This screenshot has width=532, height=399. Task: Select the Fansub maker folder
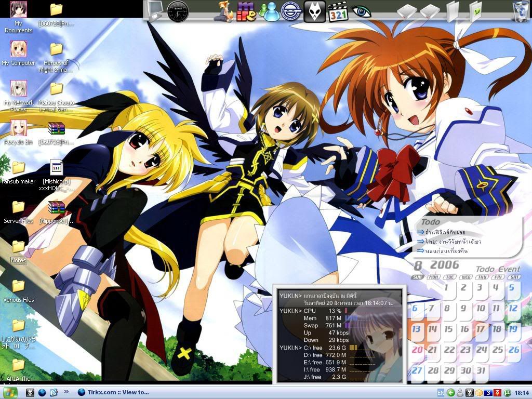point(18,172)
